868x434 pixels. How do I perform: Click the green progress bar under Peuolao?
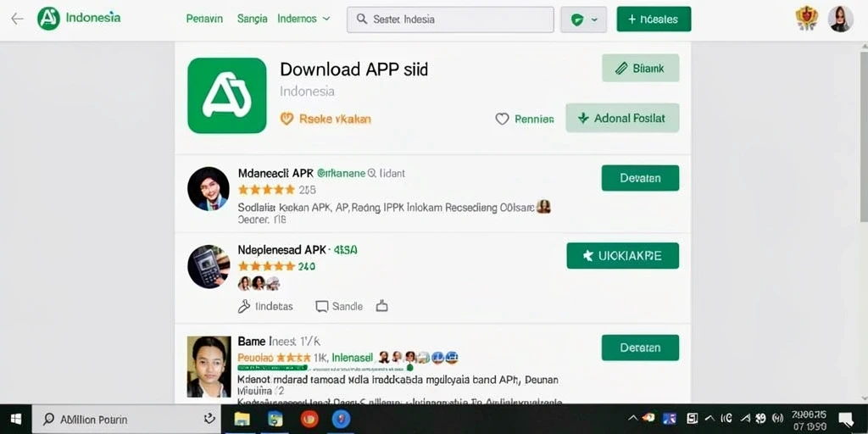pos(272,367)
